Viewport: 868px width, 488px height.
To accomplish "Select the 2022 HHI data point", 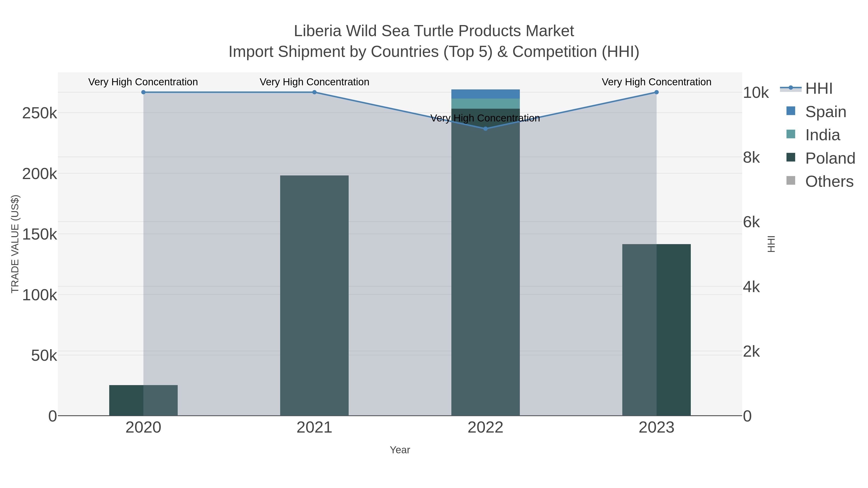I will (x=486, y=129).
